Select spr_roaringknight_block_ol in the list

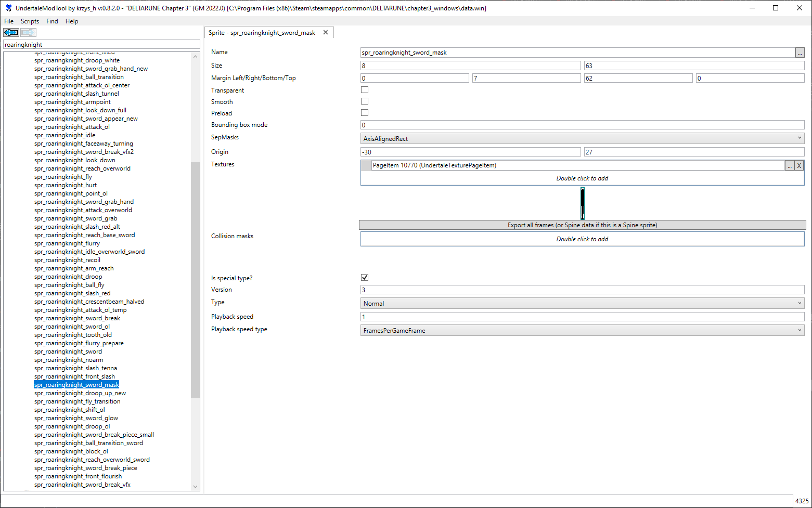tap(71, 451)
